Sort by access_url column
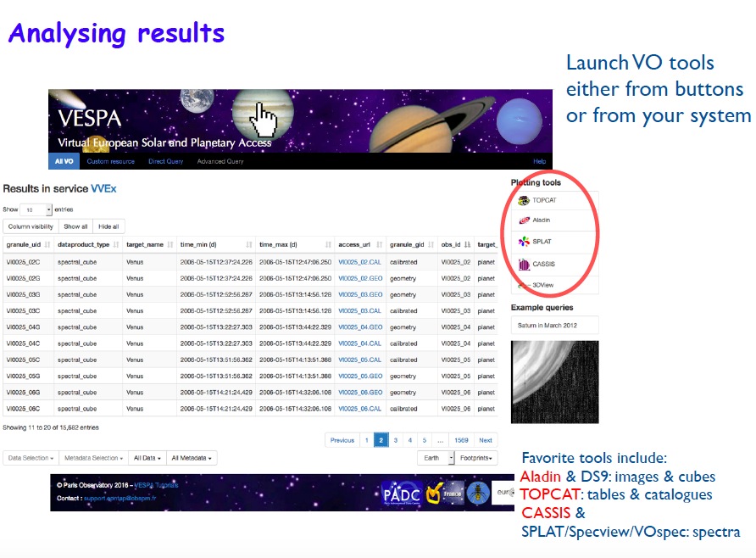Image resolution: width=756 pixels, height=558 pixels. coord(360,244)
